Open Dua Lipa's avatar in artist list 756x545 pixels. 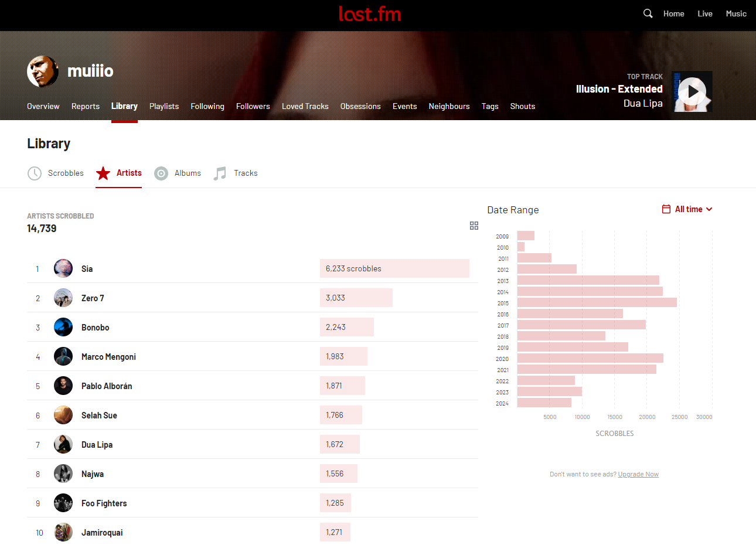[x=63, y=444]
